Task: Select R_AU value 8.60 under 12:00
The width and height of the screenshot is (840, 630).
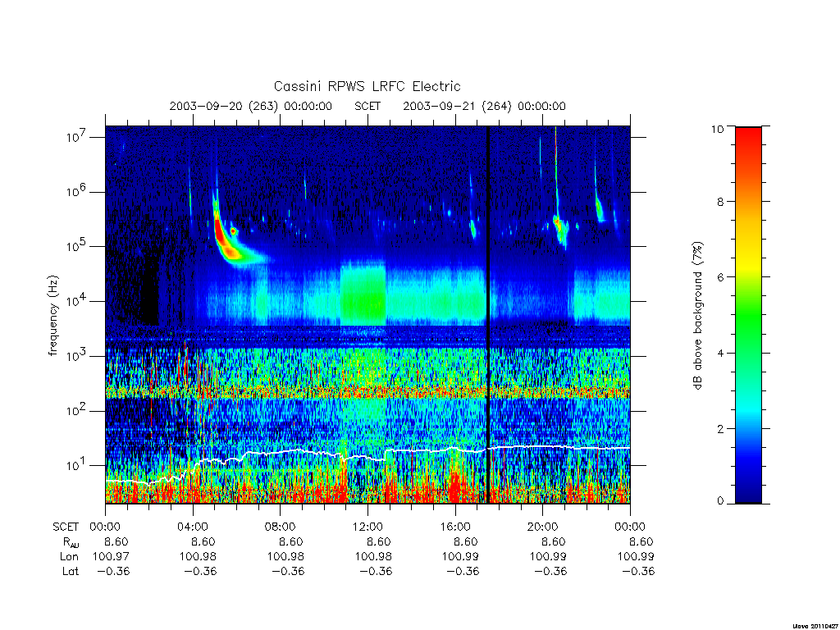Action: [378, 541]
